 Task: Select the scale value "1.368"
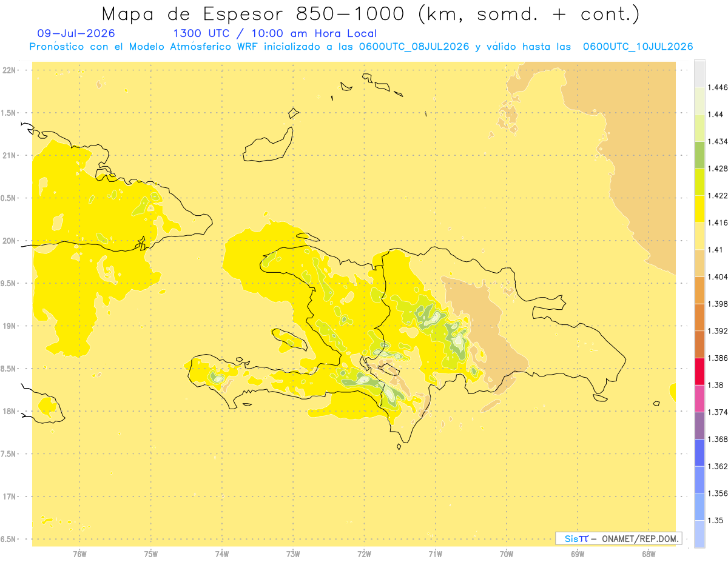(718, 439)
